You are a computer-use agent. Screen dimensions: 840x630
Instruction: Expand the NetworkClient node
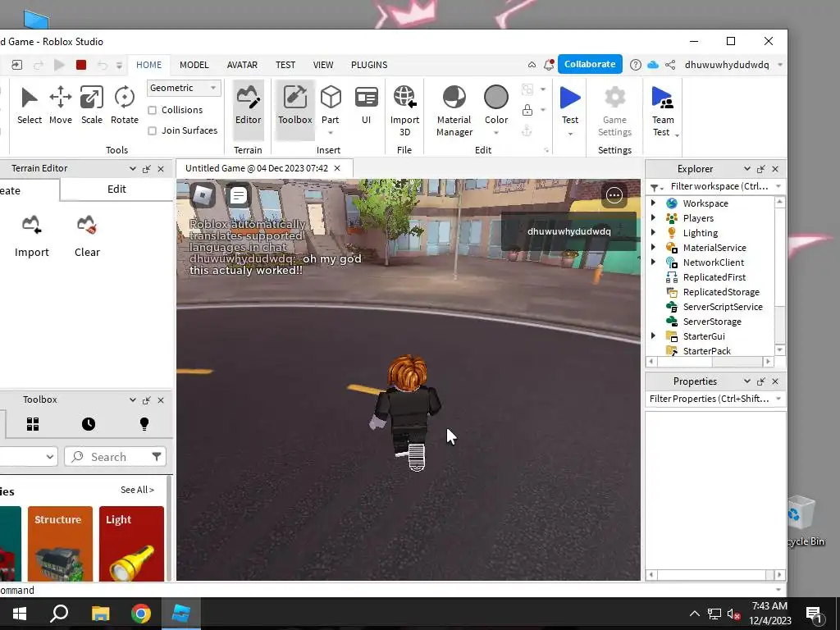(653, 262)
